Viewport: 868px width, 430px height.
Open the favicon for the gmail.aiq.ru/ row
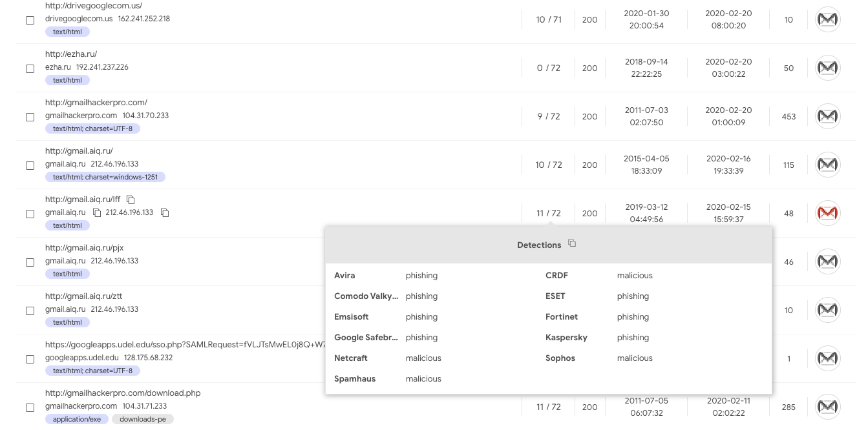[x=828, y=165]
